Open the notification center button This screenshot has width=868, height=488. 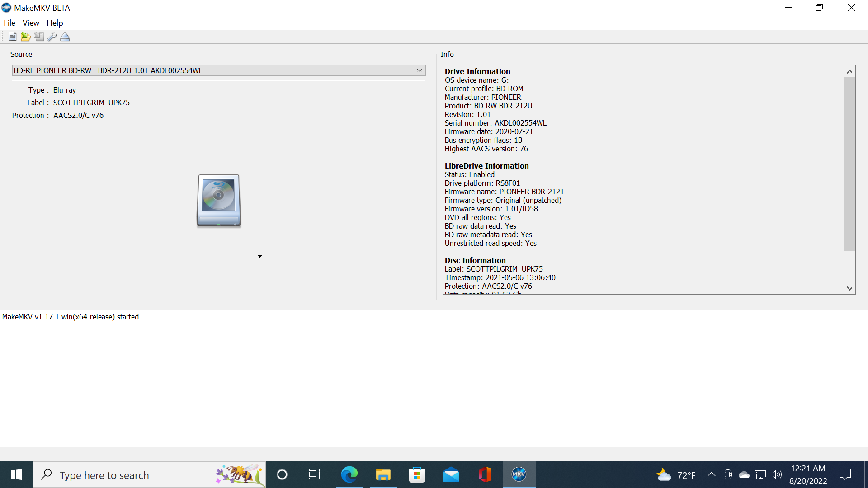[845, 474]
